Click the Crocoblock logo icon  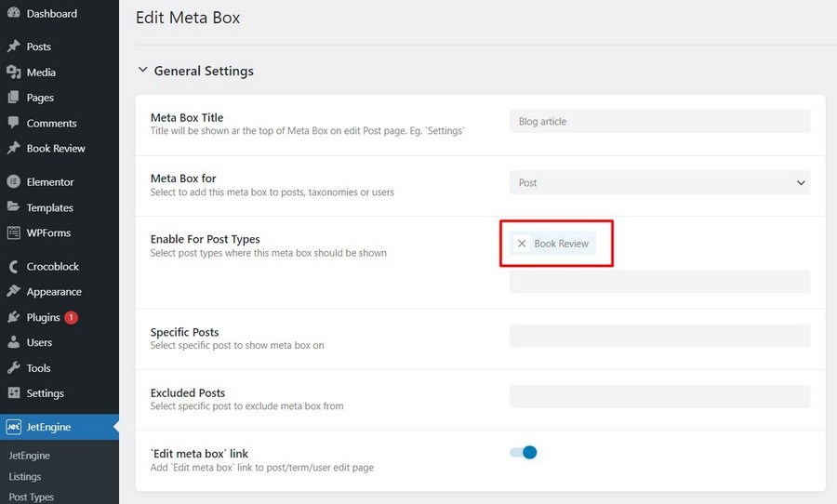click(13, 267)
